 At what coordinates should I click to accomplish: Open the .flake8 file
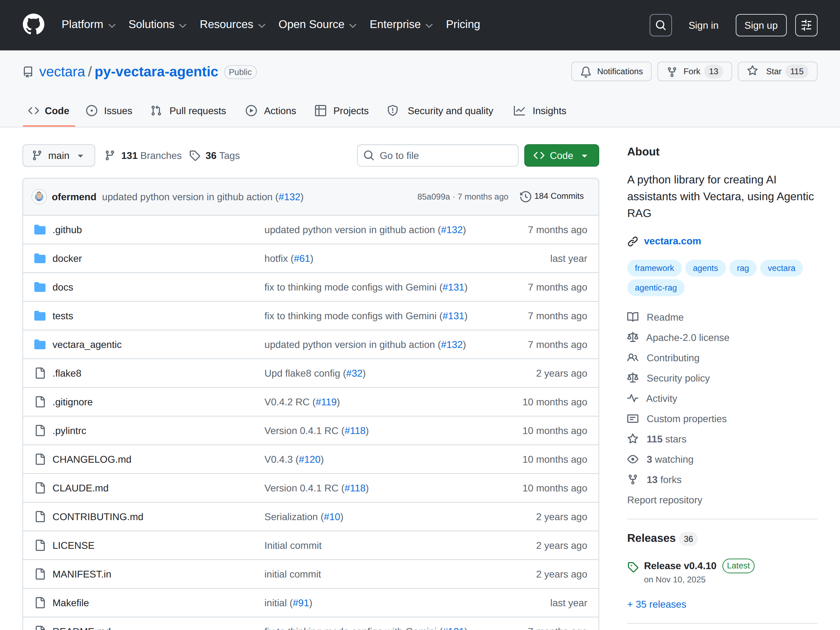(67, 373)
